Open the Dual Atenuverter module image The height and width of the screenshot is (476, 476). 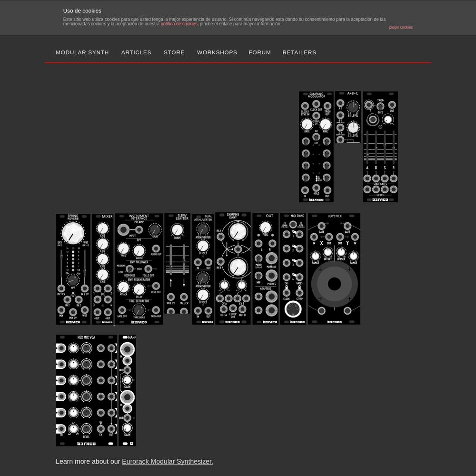point(203,269)
